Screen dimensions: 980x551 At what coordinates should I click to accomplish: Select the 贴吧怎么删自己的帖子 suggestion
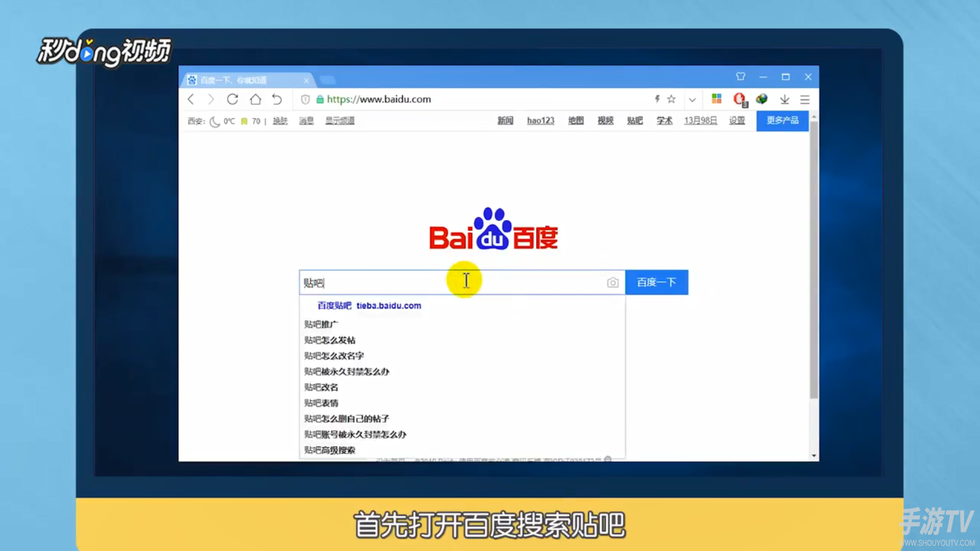(x=462, y=419)
